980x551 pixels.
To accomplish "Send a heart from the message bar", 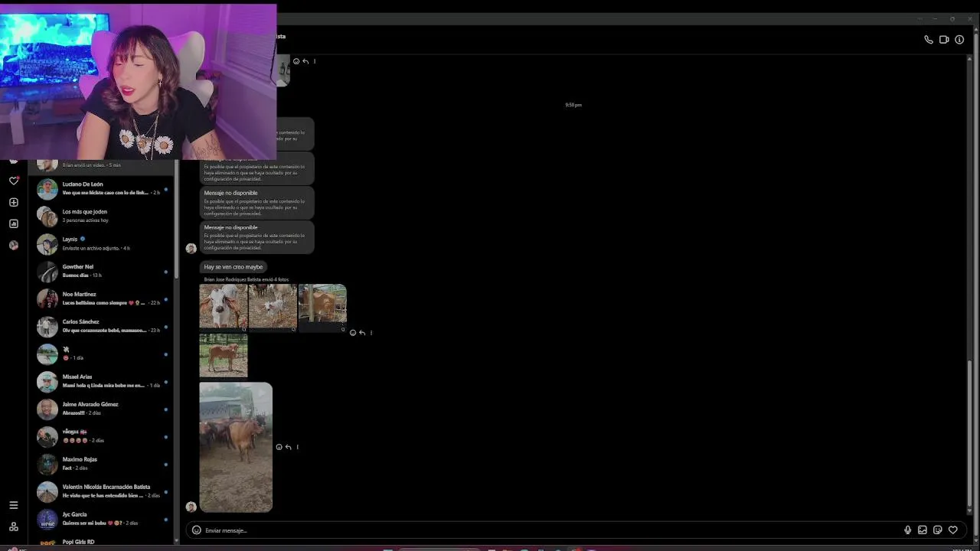I will (953, 530).
